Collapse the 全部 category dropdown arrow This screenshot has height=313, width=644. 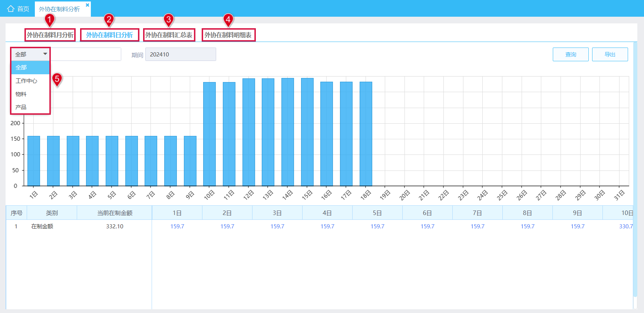(45, 54)
